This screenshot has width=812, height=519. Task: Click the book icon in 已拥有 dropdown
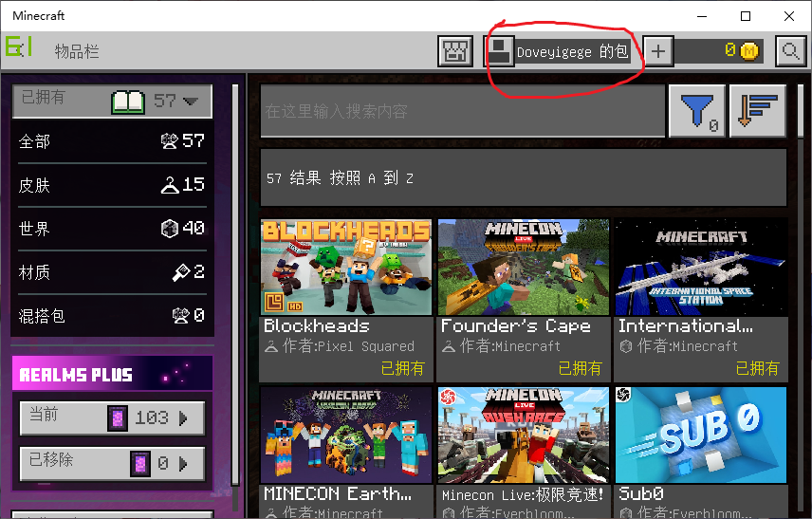[128, 102]
